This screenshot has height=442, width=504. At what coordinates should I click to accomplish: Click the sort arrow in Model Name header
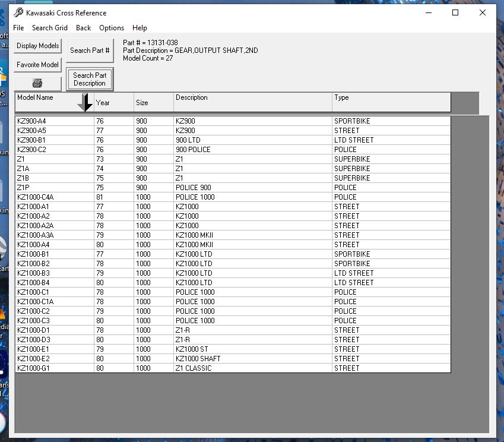[x=85, y=102]
